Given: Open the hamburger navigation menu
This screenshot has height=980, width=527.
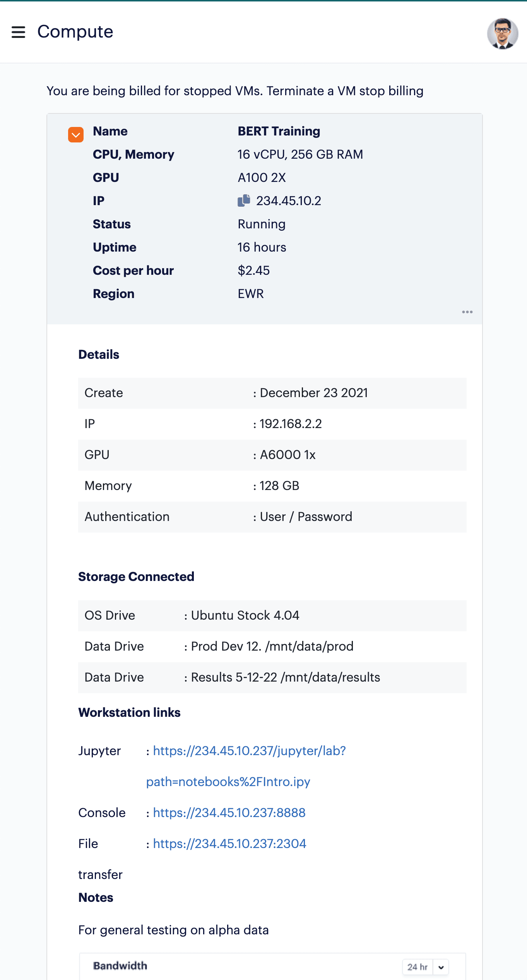Looking at the screenshot, I should click(x=18, y=32).
